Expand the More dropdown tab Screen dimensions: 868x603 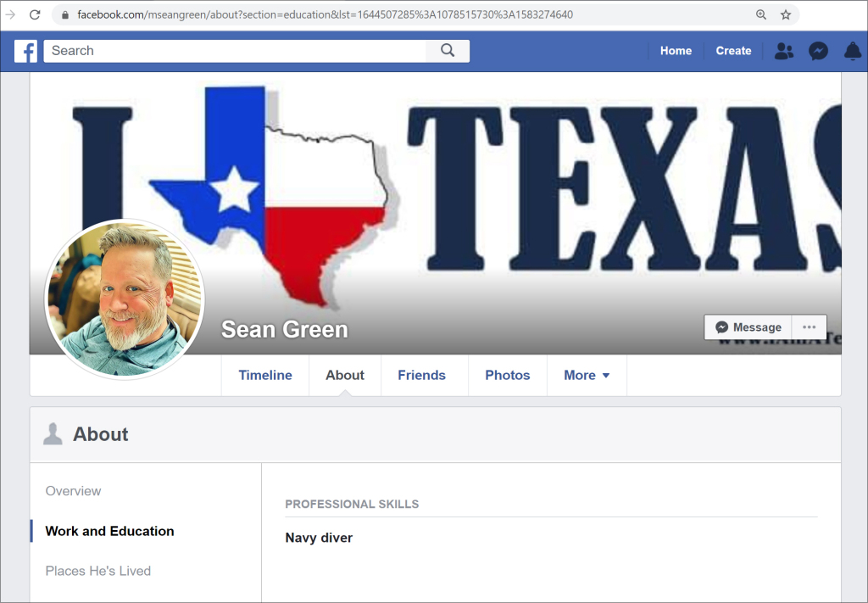click(x=587, y=375)
